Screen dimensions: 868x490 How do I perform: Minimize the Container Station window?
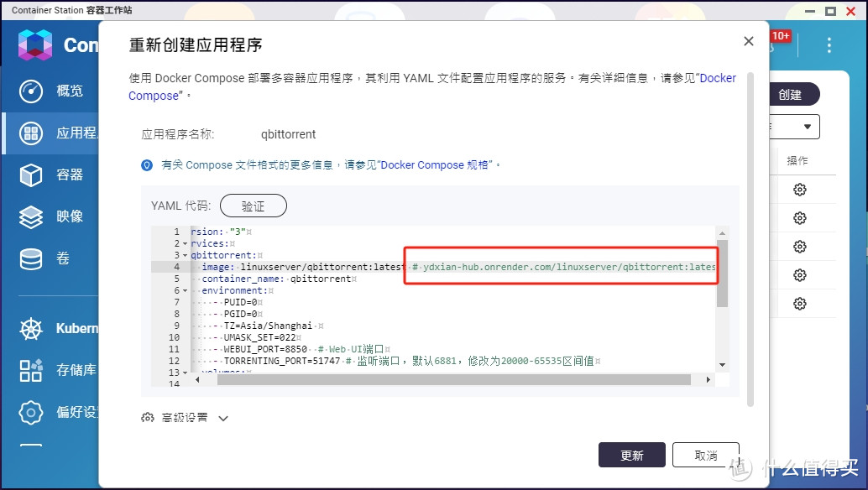click(810, 11)
